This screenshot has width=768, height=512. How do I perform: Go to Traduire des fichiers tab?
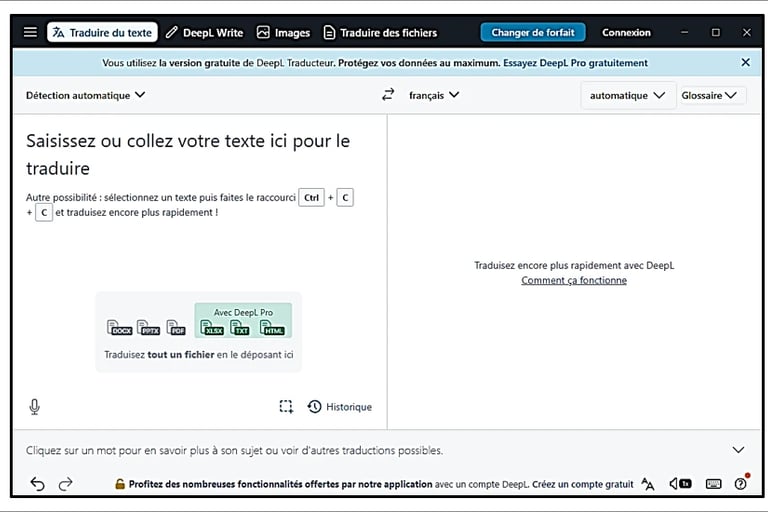[x=380, y=32]
